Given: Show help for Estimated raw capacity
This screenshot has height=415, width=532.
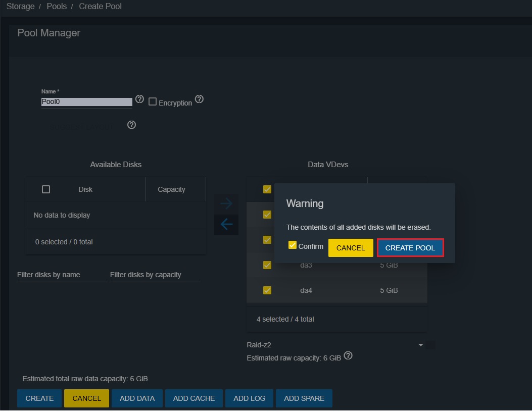Looking at the screenshot, I should point(348,356).
